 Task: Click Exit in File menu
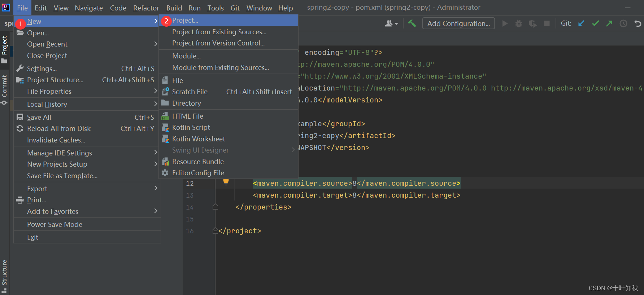87,237
